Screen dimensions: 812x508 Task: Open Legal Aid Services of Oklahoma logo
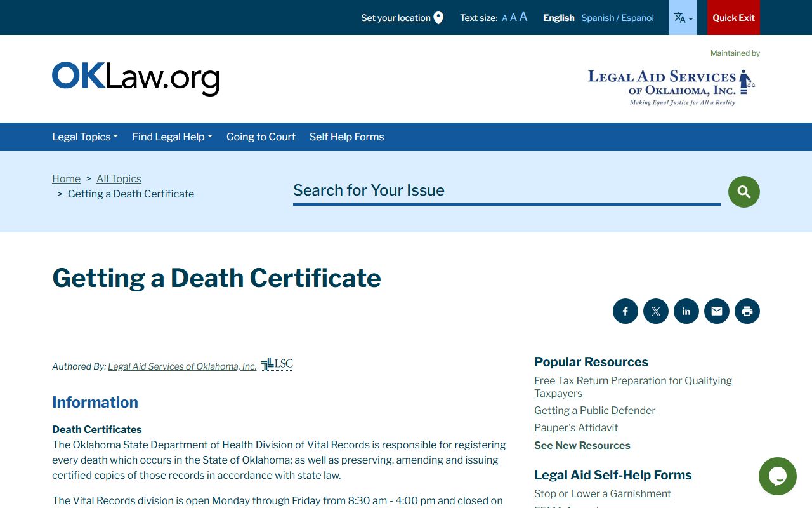[x=671, y=87]
